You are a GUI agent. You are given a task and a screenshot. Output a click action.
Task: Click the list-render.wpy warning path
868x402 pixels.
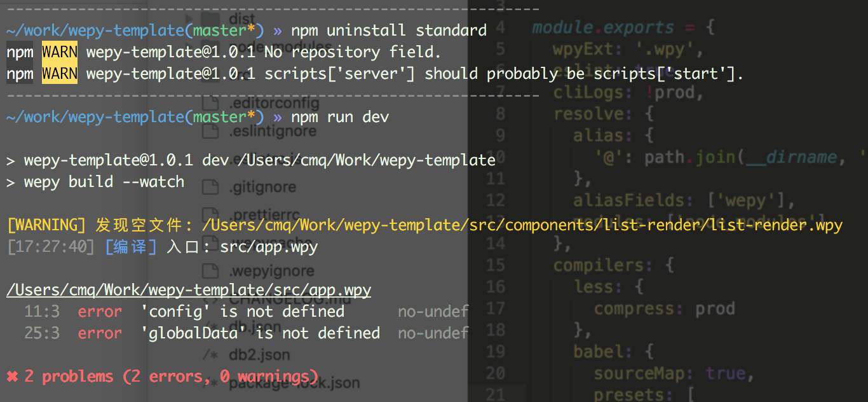[x=521, y=225]
